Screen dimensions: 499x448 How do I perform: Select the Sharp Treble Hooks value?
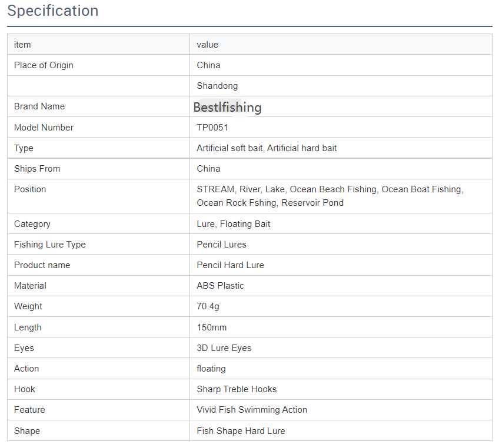[x=237, y=389]
